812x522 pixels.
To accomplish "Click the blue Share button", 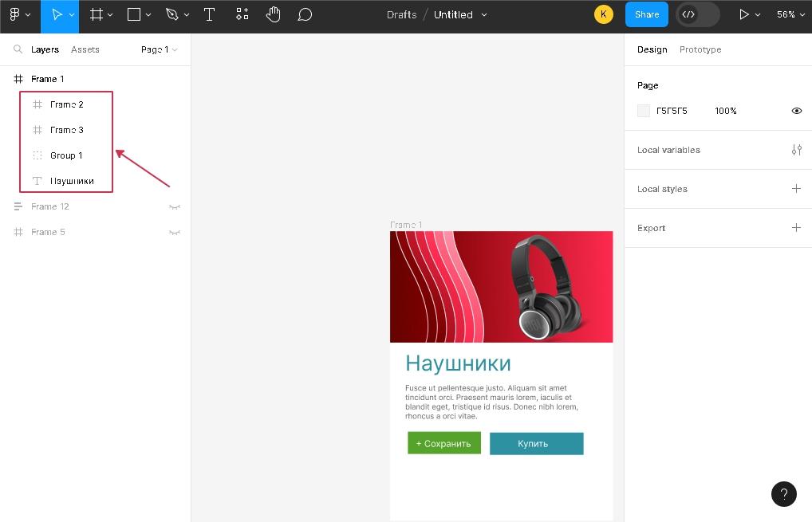I will tap(646, 14).
